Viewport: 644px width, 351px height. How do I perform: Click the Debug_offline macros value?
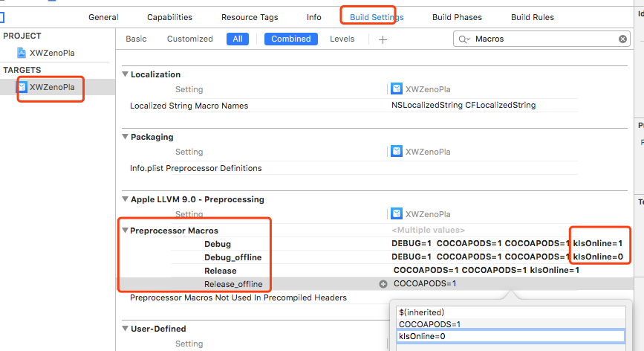(x=507, y=257)
